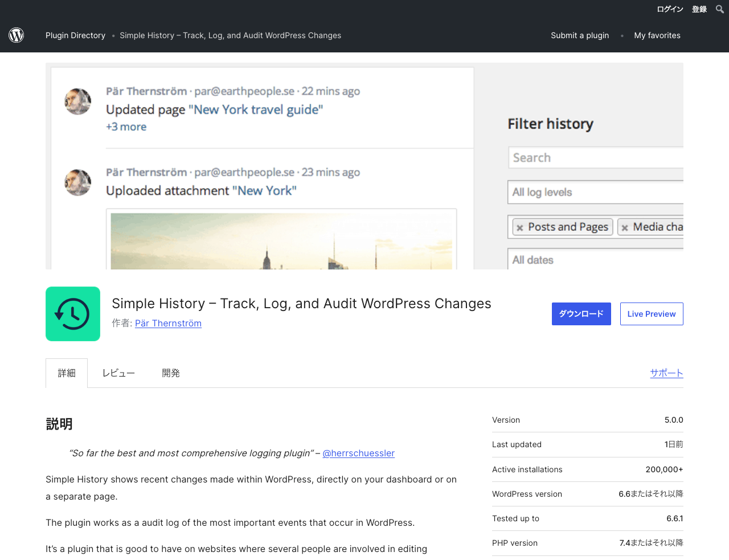Image resolution: width=729 pixels, height=560 pixels.
Task: Switch to the レビュー tab
Action: point(118,373)
